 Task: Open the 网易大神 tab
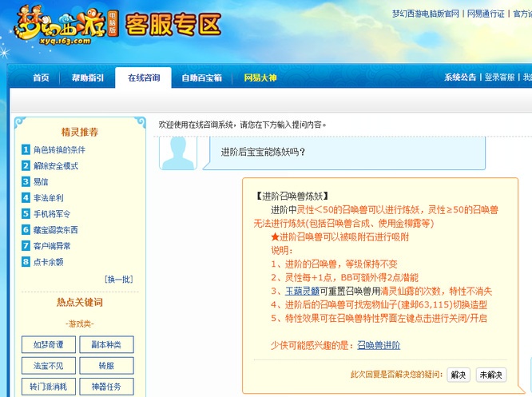(x=260, y=77)
